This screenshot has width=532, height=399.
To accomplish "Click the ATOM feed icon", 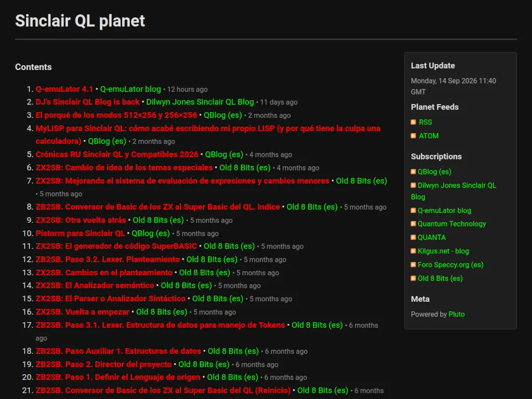I will (413, 136).
